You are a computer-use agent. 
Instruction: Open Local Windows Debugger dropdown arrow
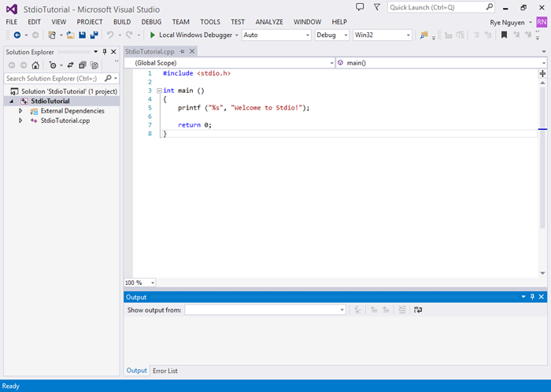[x=236, y=35]
